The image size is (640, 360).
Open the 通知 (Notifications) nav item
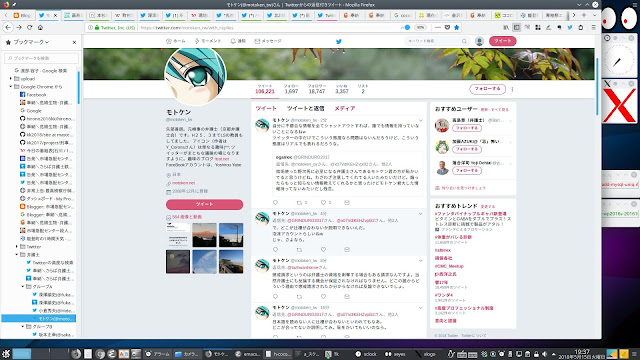coord(238,41)
